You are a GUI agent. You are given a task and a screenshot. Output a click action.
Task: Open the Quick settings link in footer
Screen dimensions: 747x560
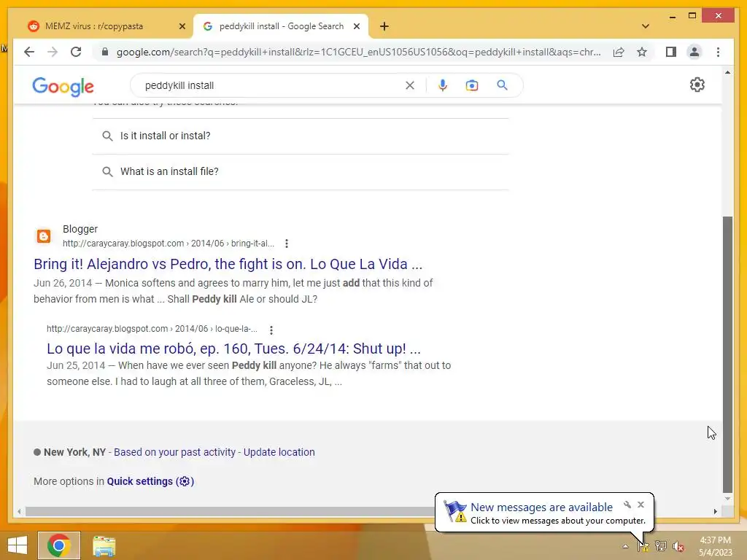click(x=150, y=481)
